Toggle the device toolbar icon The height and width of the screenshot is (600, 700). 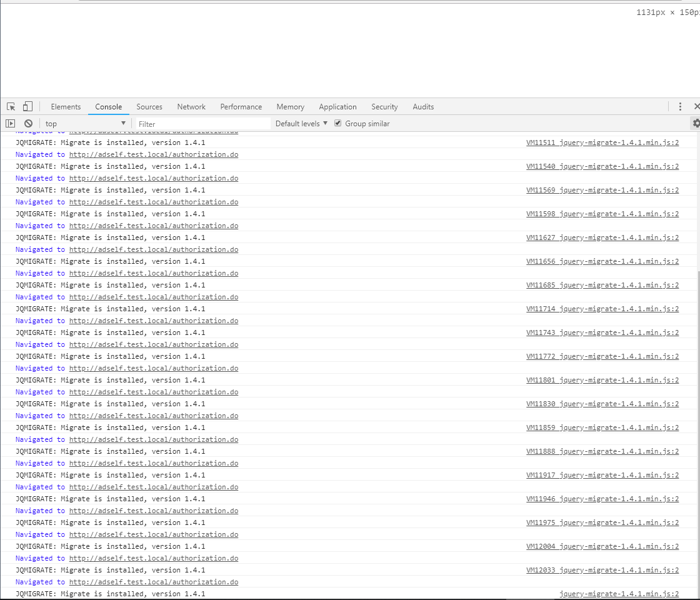[27, 107]
